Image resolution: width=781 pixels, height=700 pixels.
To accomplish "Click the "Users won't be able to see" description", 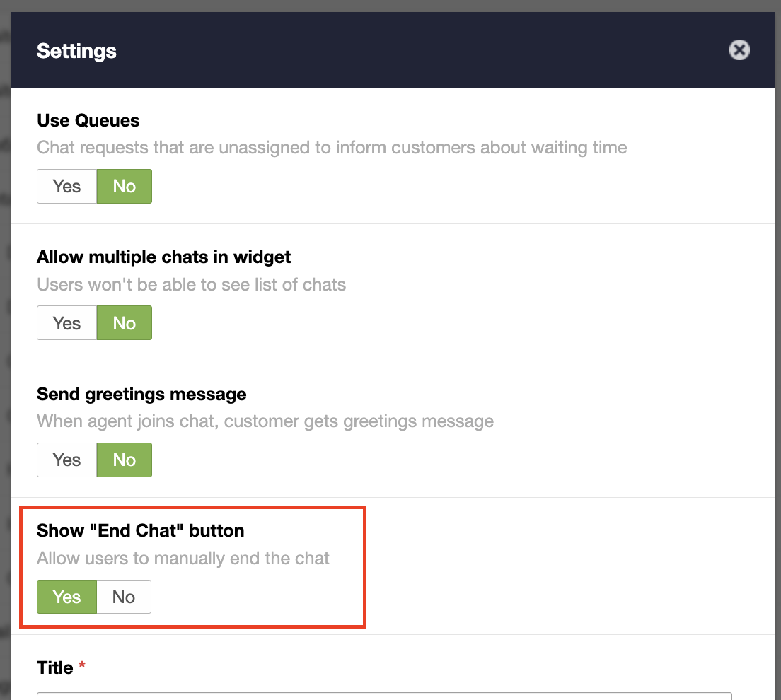I will pos(191,285).
